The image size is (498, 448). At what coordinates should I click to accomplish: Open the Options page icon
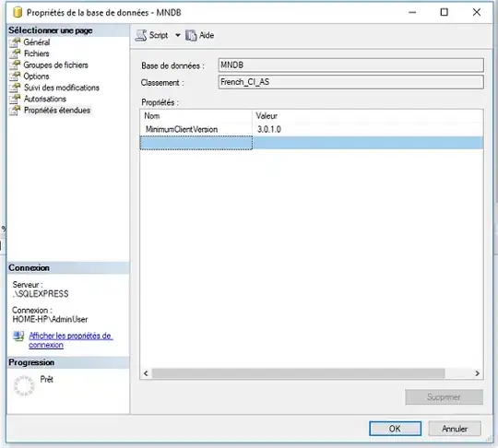[15, 77]
